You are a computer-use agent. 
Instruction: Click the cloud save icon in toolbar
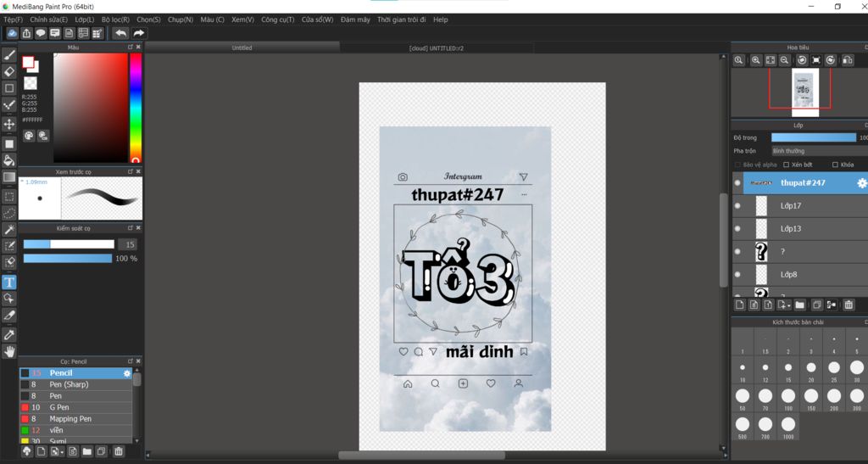(12, 33)
